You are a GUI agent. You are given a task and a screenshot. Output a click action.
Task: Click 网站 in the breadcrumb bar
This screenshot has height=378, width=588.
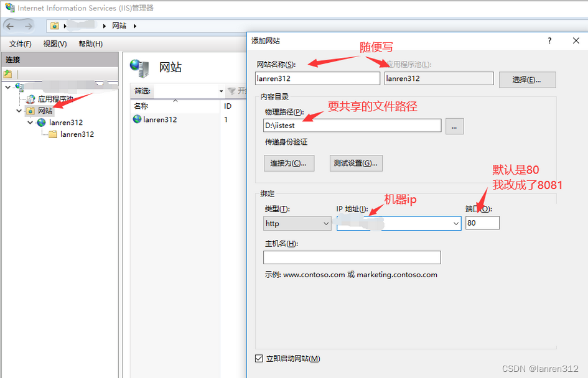click(119, 26)
